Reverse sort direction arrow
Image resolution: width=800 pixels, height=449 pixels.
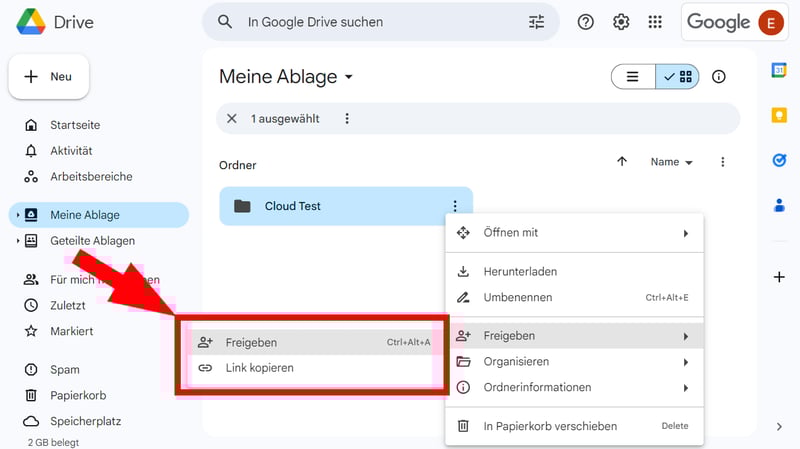[x=622, y=162]
